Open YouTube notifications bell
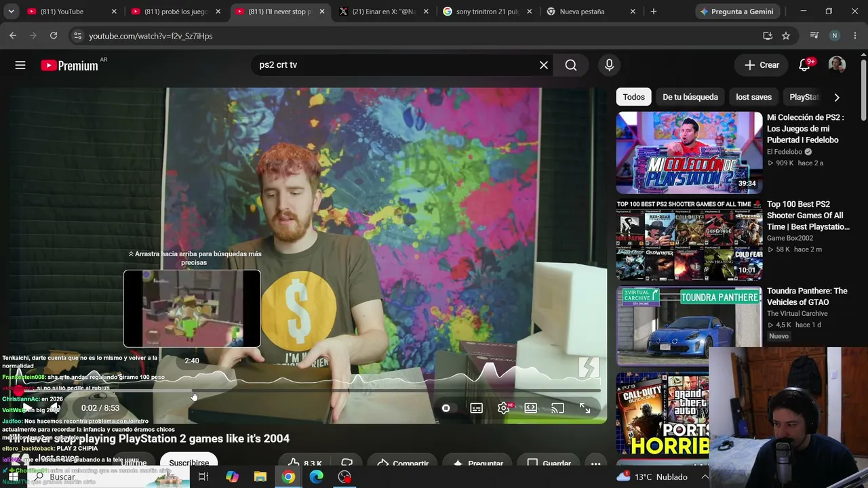868x488 pixels. (805, 65)
